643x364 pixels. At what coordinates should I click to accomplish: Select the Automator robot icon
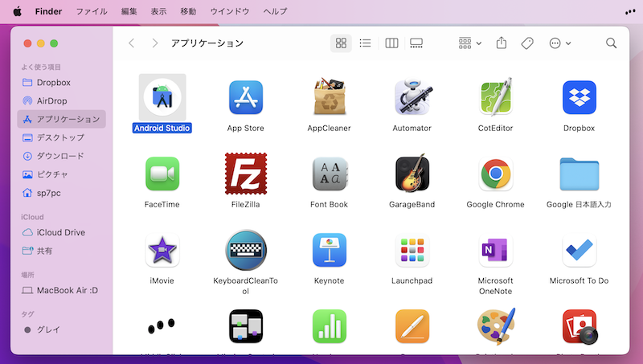(412, 97)
